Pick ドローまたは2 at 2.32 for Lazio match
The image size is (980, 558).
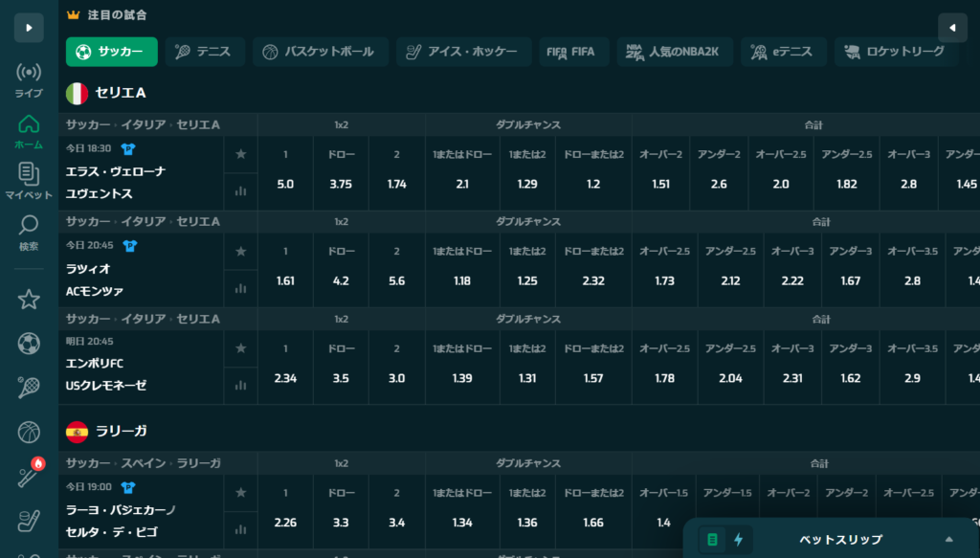[x=593, y=270]
